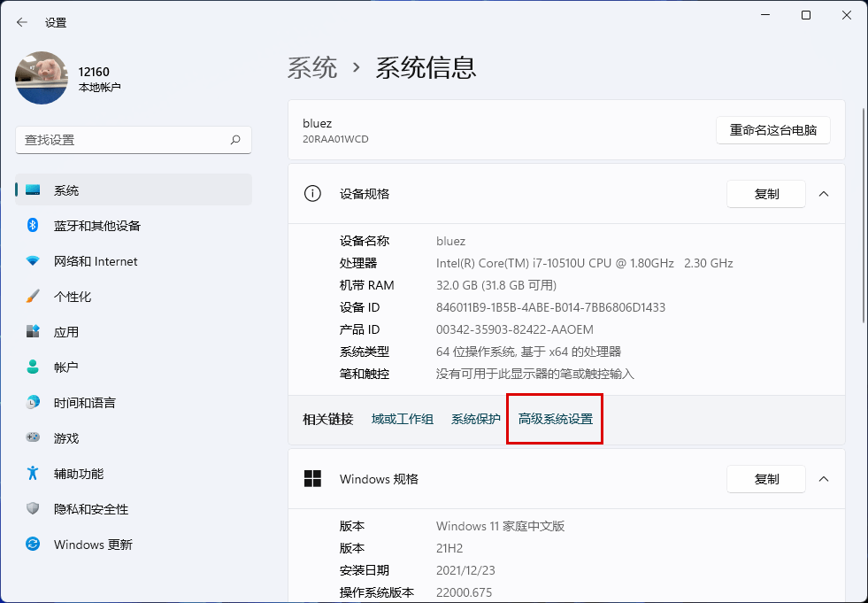Click the product ID 00342-35903-82422-AAOEM
The image size is (868, 603).
515,329
